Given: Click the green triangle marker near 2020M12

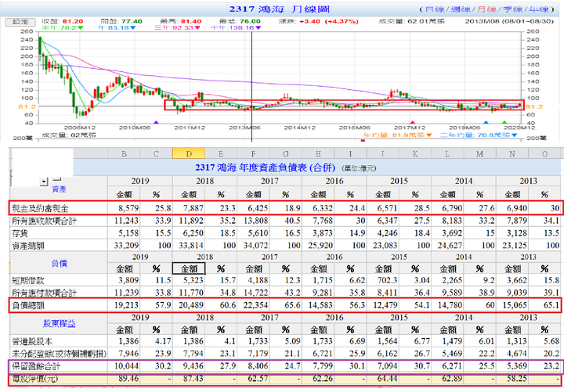Looking at the screenshot, I should point(504,123).
